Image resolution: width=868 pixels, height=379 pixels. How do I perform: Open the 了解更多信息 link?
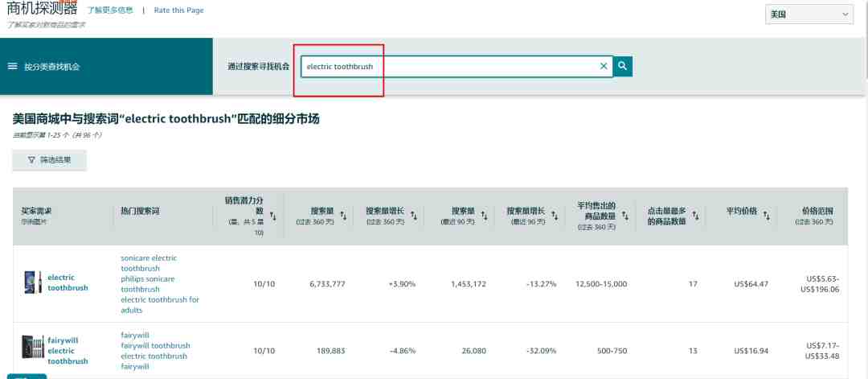[x=110, y=10]
